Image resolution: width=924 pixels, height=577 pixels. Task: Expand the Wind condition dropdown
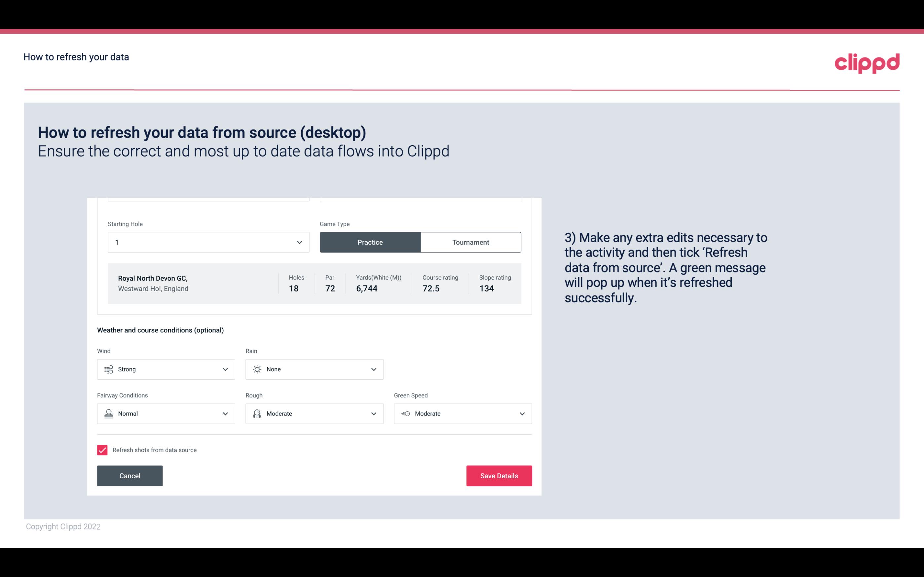click(224, 369)
